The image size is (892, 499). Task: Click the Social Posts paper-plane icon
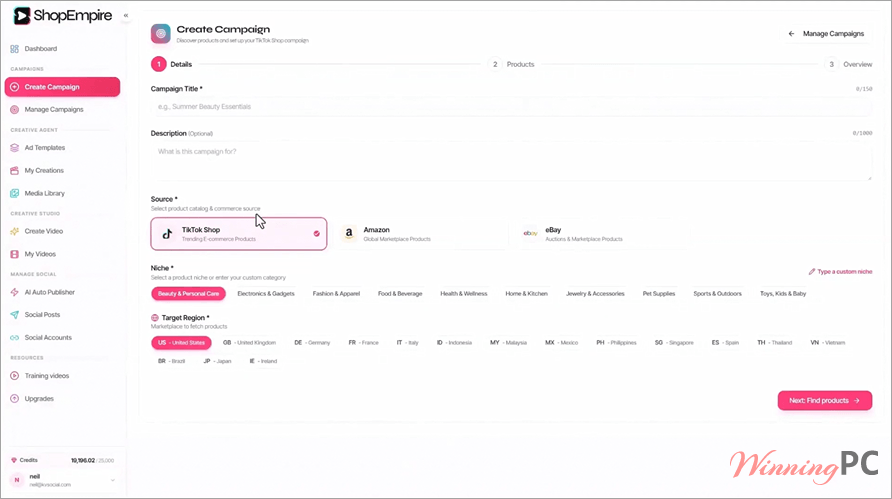tap(15, 315)
